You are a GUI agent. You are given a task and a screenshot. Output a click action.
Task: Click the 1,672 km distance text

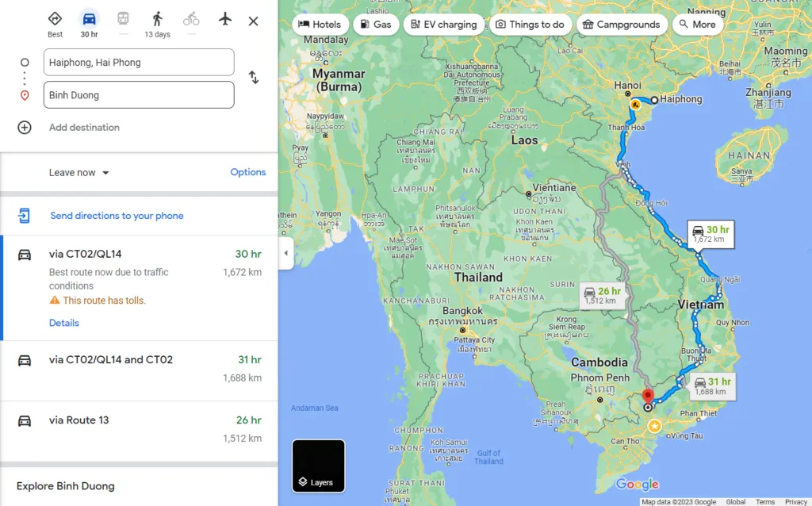pyautogui.click(x=243, y=272)
